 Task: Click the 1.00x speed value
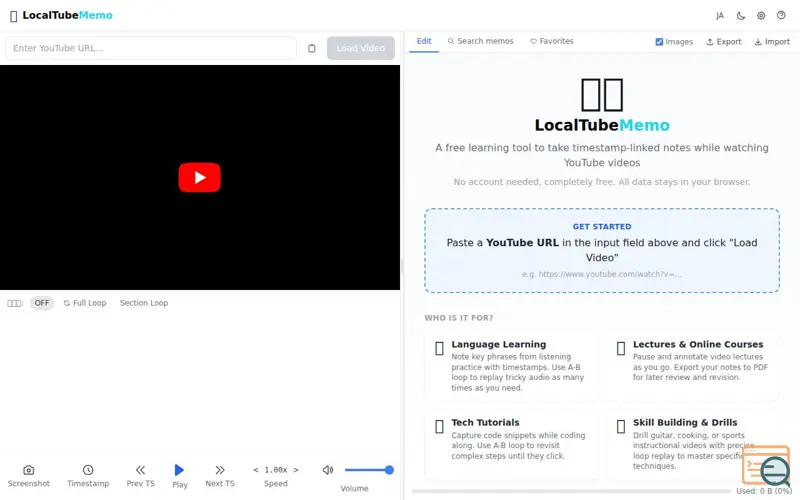coord(276,470)
